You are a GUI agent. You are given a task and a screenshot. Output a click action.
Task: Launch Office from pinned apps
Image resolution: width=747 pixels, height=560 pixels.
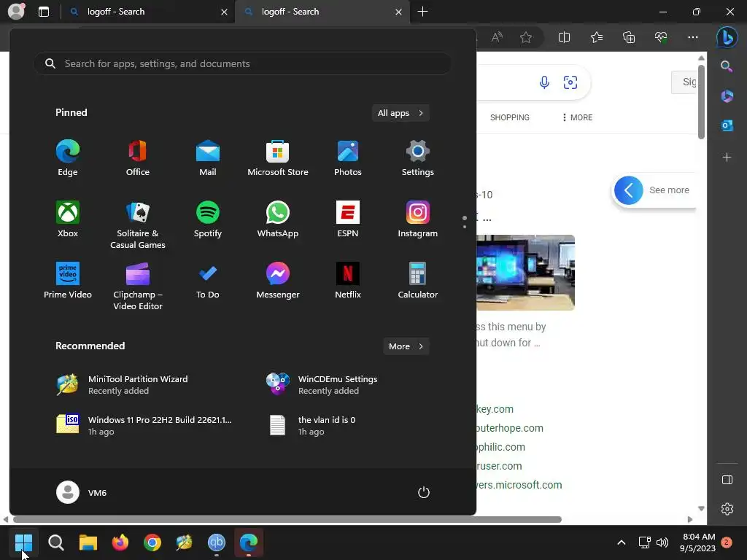(138, 158)
